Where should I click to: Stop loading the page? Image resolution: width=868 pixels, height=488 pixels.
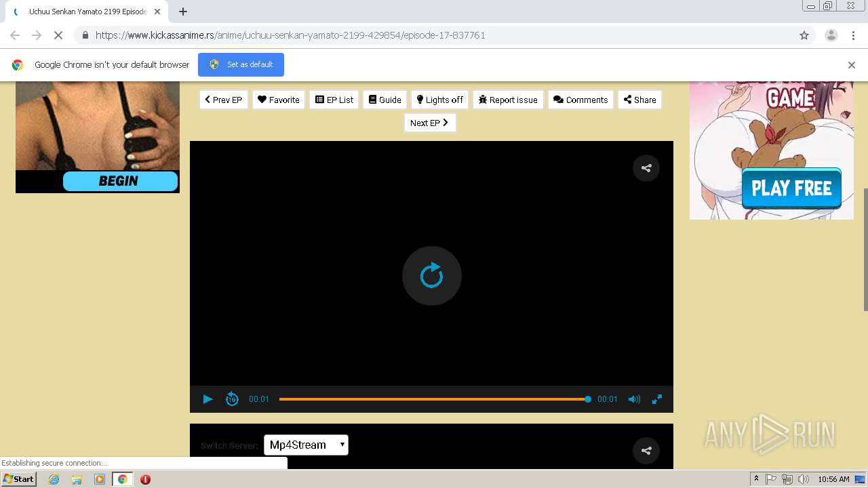point(58,35)
